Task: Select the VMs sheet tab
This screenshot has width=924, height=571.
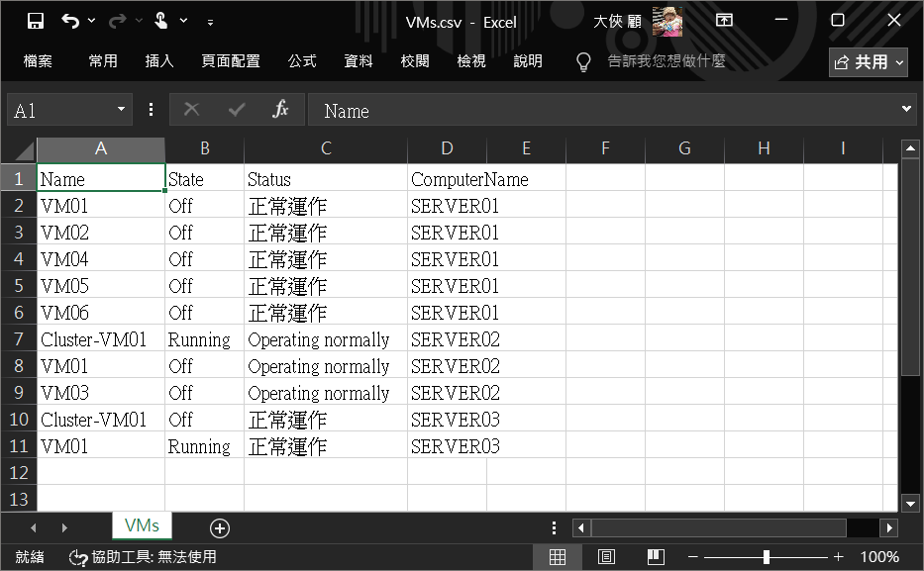Action: (x=142, y=525)
